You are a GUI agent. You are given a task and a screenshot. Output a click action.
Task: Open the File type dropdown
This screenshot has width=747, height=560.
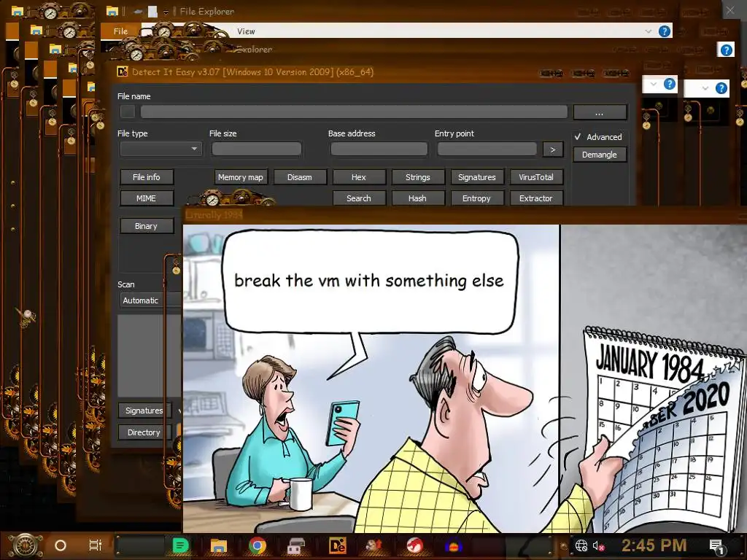(160, 149)
